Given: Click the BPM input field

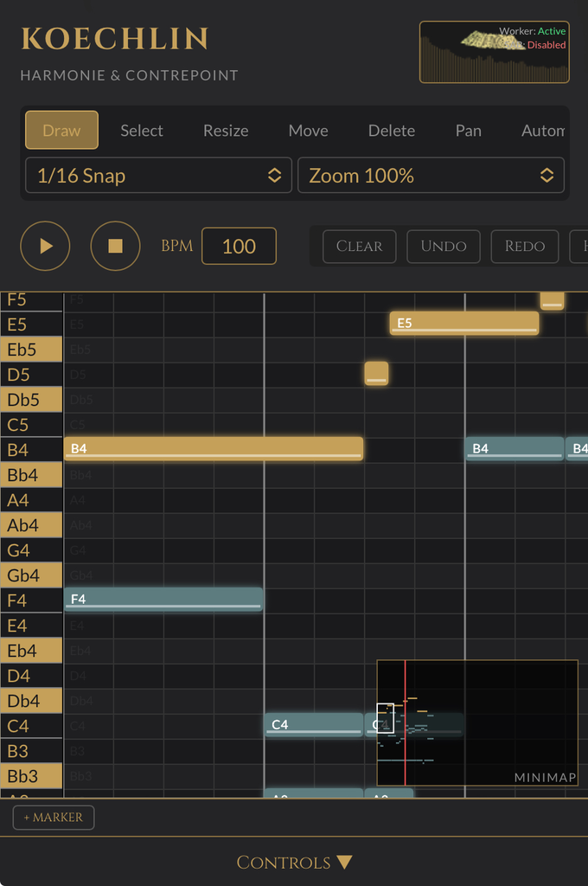Looking at the screenshot, I should [x=239, y=246].
